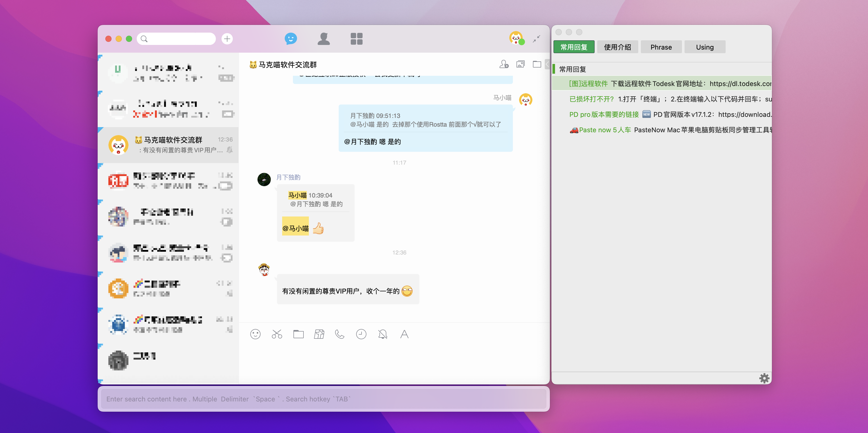The width and height of the screenshot is (868, 433).
Task: Open the contacts person icon
Action: coord(324,39)
